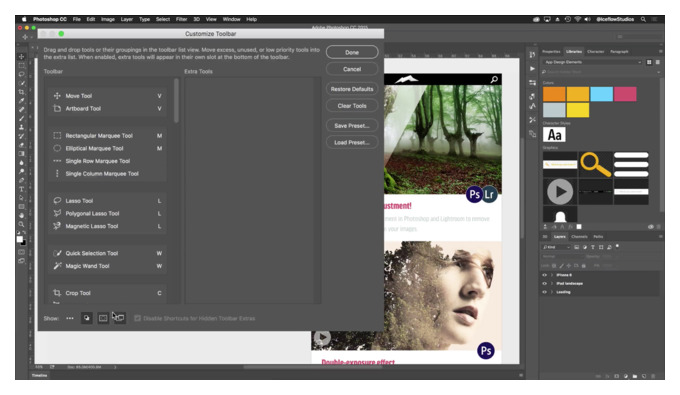Expand the Loading layer group

tap(552, 292)
